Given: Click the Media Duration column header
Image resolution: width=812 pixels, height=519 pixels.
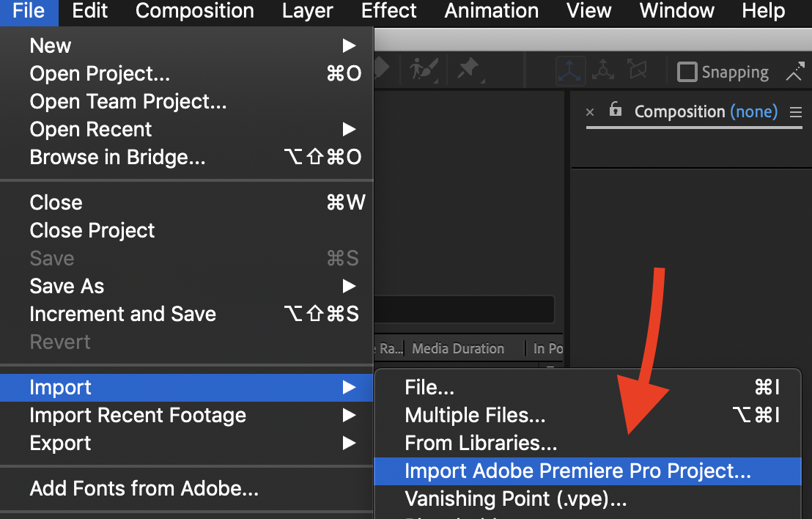Looking at the screenshot, I should point(458,348).
